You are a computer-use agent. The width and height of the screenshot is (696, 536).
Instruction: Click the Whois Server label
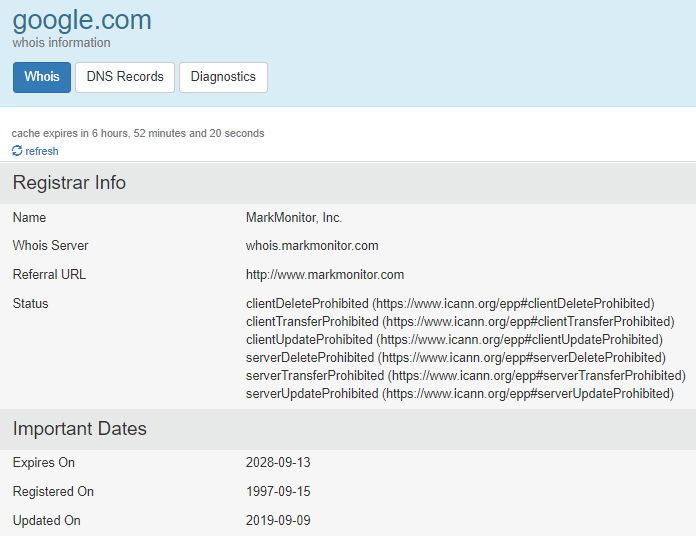point(51,245)
